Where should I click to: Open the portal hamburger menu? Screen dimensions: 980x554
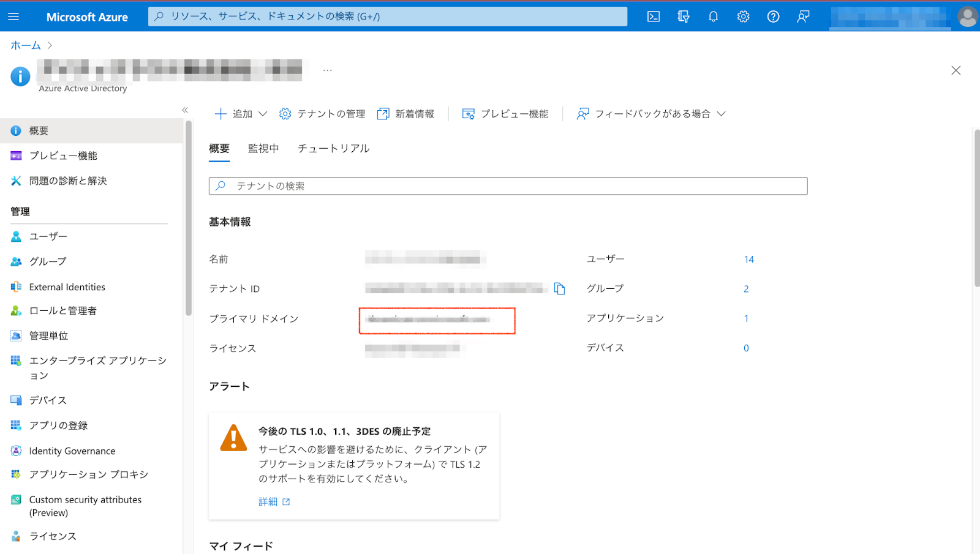[x=13, y=17]
